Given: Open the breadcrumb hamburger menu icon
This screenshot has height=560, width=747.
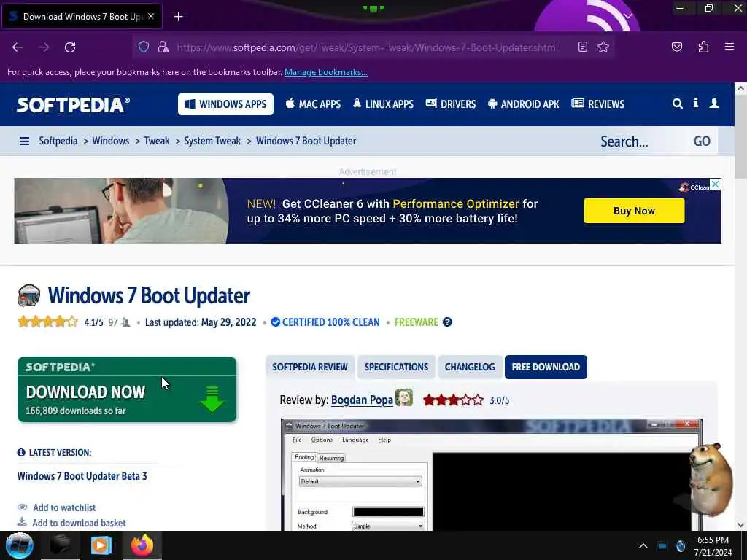Looking at the screenshot, I should (24, 141).
